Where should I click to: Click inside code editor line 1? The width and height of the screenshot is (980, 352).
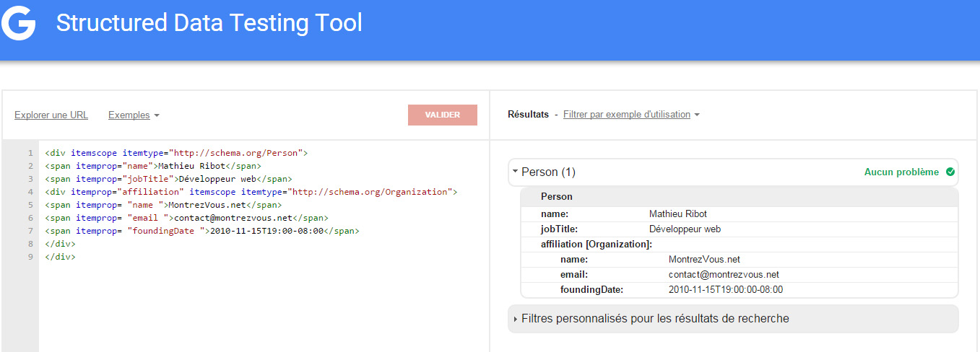coord(177,153)
